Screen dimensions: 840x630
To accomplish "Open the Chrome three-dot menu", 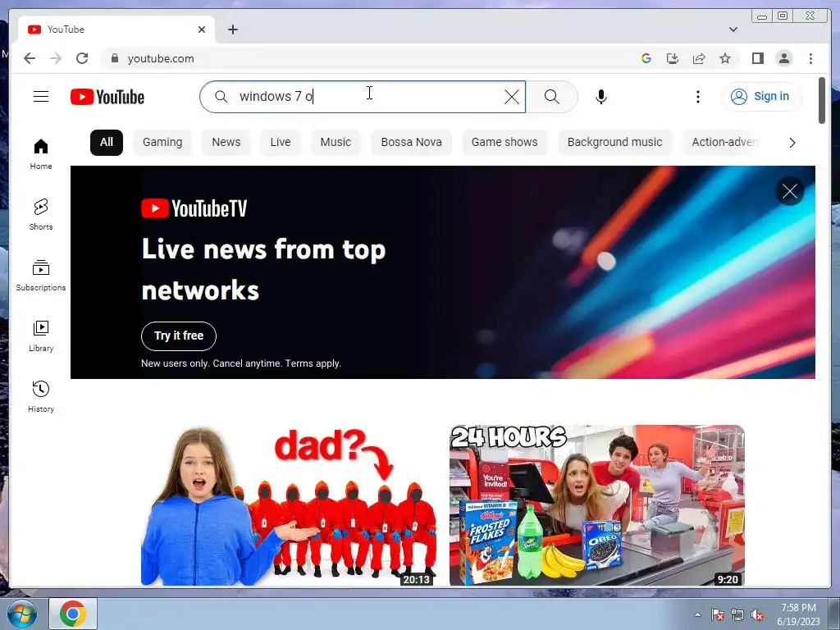I will pos(810,58).
